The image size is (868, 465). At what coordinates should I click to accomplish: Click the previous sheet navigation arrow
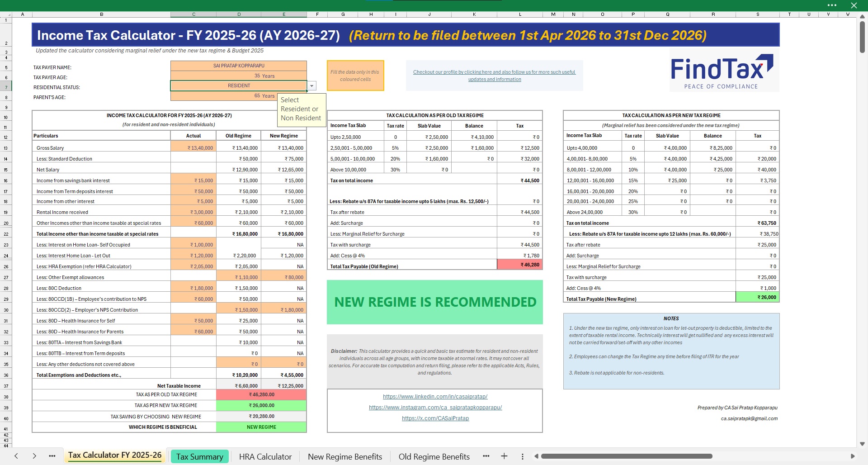tap(16, 456)
